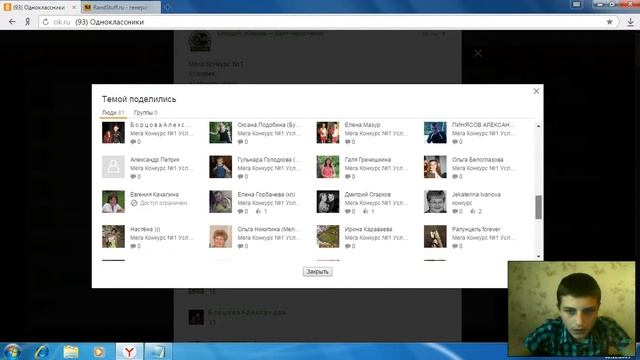Open Оксана Подобина avatar thumbnail
The height and width of the screenshot is (360, 640).
click(220, 132)
